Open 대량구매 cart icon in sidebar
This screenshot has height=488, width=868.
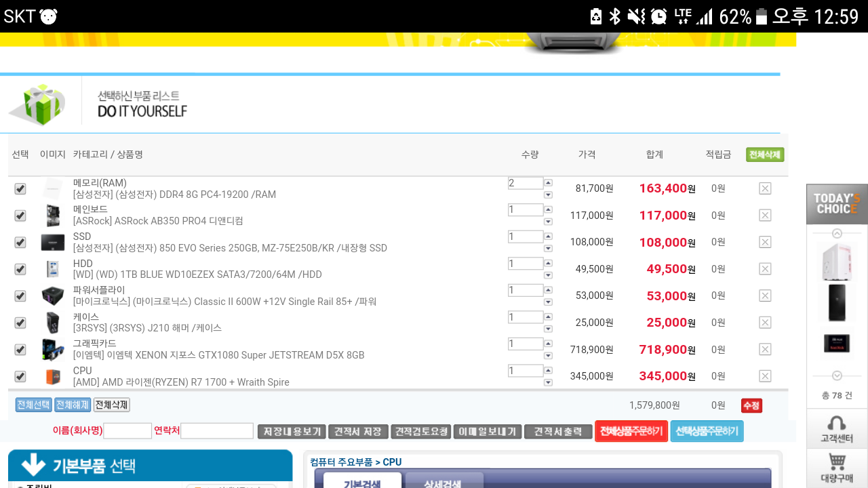point(837,468)
